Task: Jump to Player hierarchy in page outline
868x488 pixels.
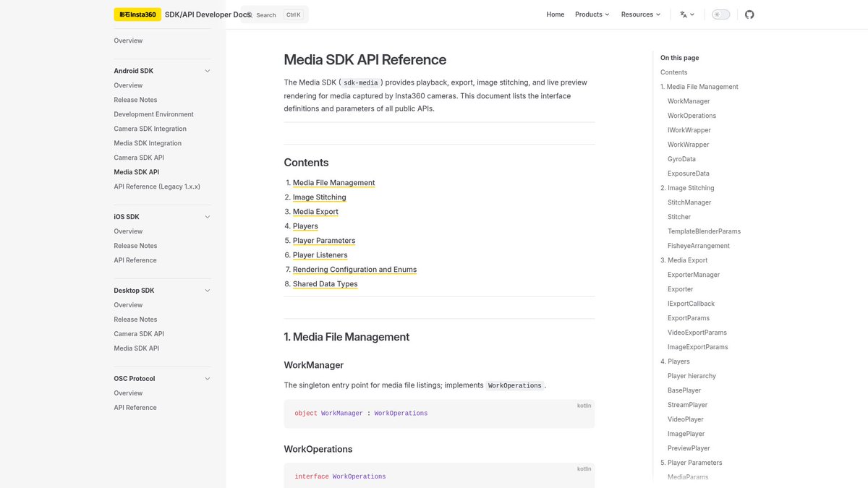Action: (692, 376)
